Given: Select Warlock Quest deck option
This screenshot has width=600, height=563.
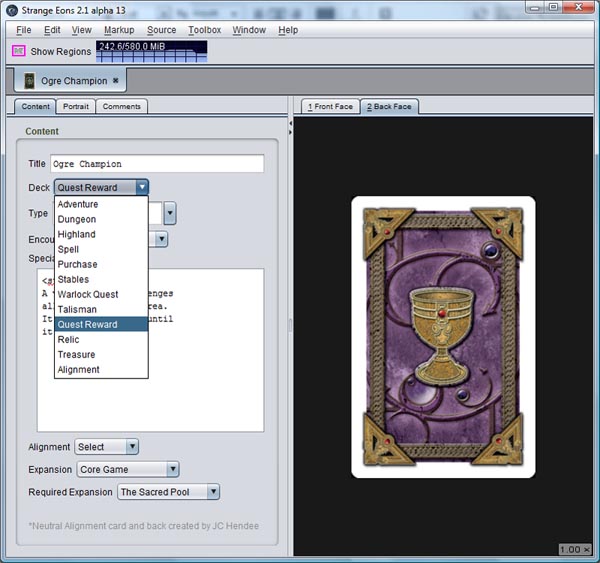Looking at the screenshot, I should click(88, 294).
